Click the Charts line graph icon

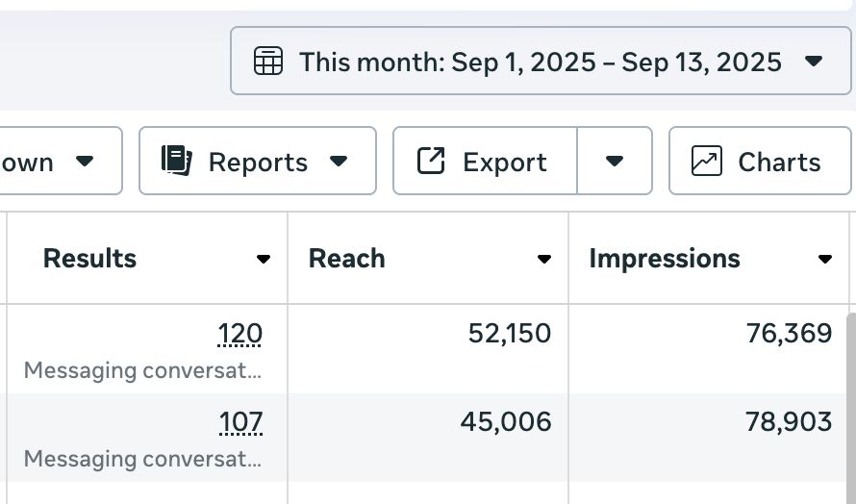pyautogui.click(x=707, y=162)
